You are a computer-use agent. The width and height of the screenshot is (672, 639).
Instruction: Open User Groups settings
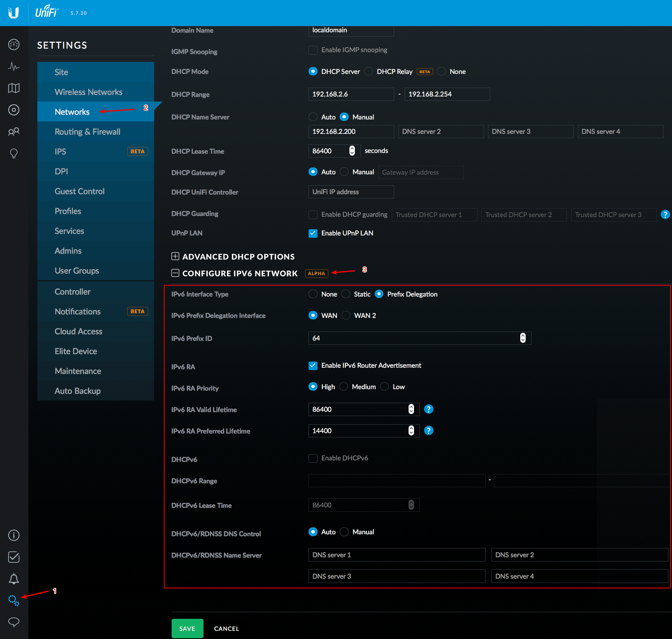click(96, 270)
